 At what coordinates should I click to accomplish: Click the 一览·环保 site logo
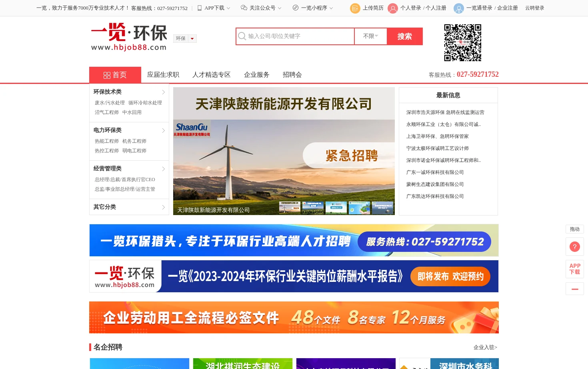click(x=129, y=37)
